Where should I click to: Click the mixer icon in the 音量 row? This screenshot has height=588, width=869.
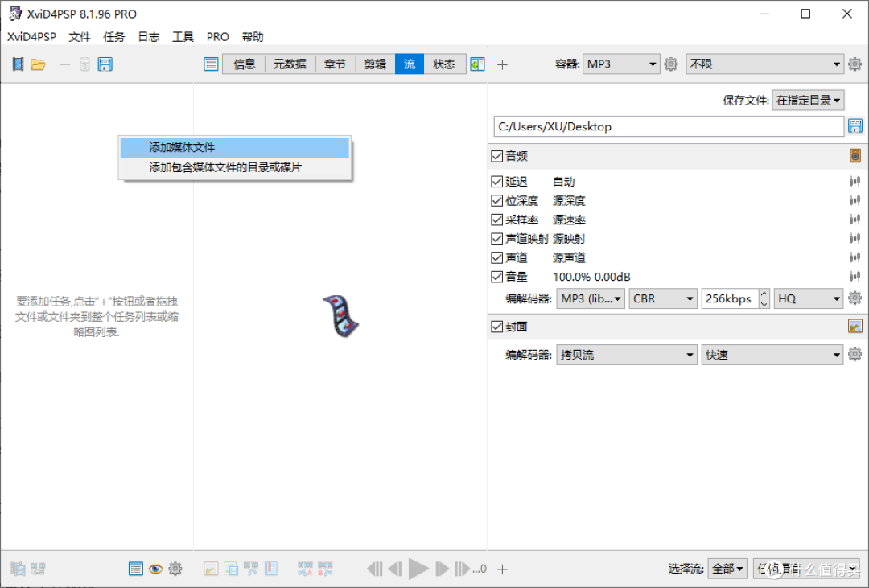pyautogui.click(x=855, y=276)
